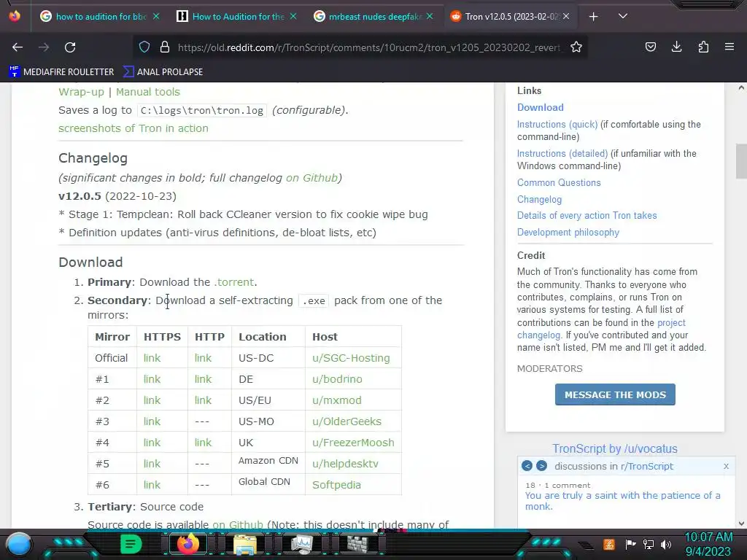The width and height of the screenshot is (747, 560).
Task: Click the volume speaker tray icon
Action: coord(665,544)
